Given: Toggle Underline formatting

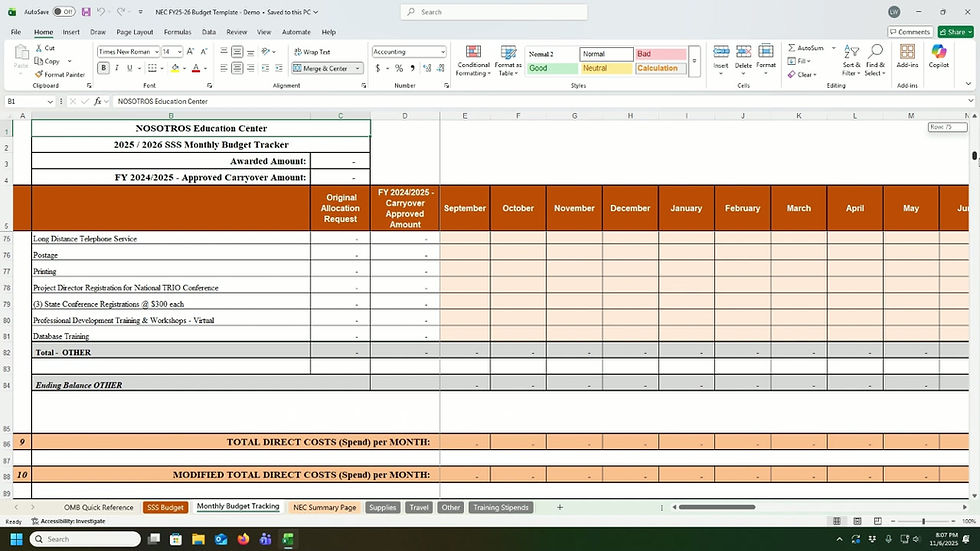Looking at the screenshot, I should [129, 68].
